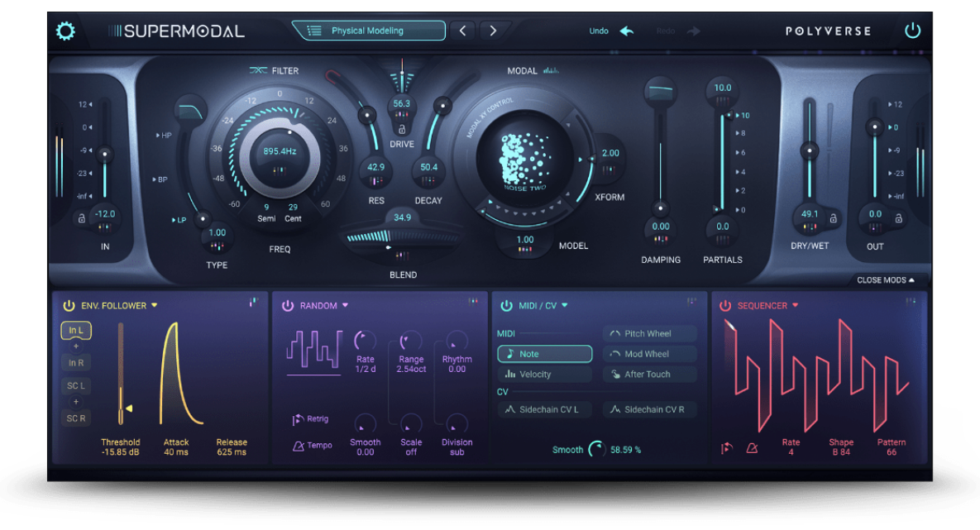
Task: Toggle Env. Follower power button
Action: (x=69, y=306)
